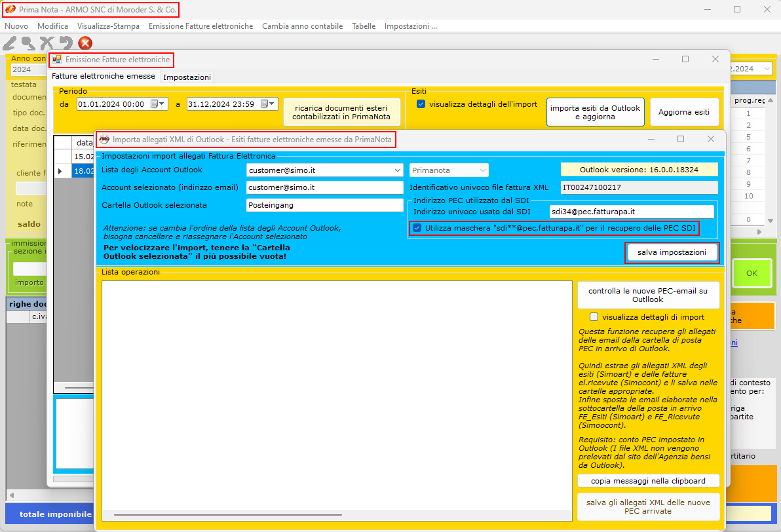Click the greyed search magnifier toolbar icon
The image size is (781, 532).
[x=28, y=43]
